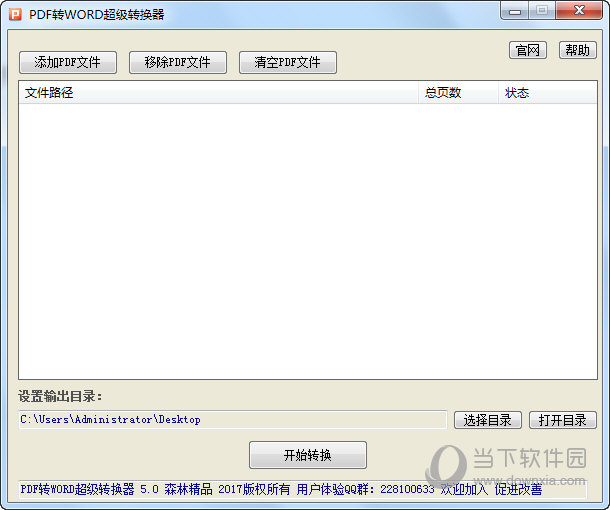Open the output folder with 打开目录
Image resolution: width=610 pixels, height=510 pixels.
coord(563,420)
